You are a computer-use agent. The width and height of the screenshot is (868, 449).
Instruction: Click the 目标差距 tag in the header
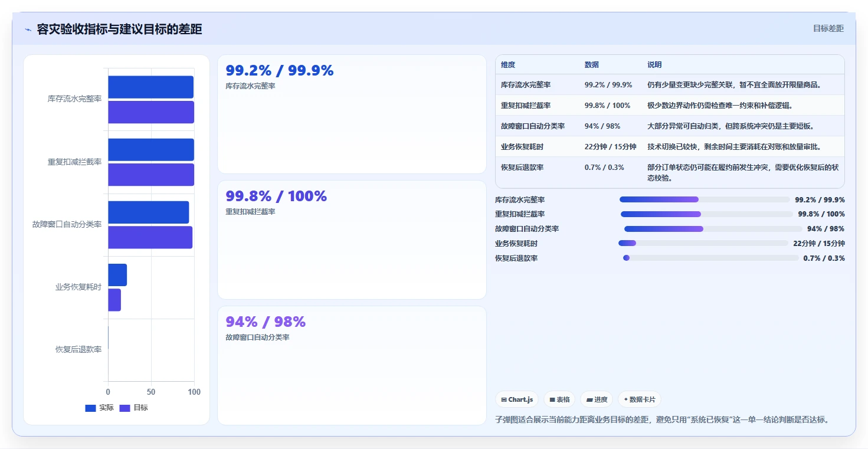coord(828,28)
